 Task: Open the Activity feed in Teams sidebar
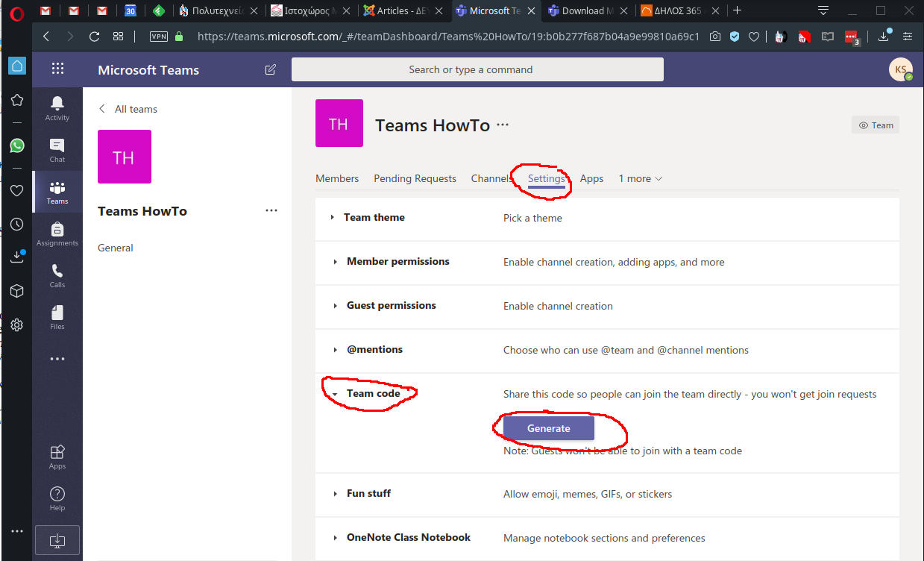[x=57, y=107]
